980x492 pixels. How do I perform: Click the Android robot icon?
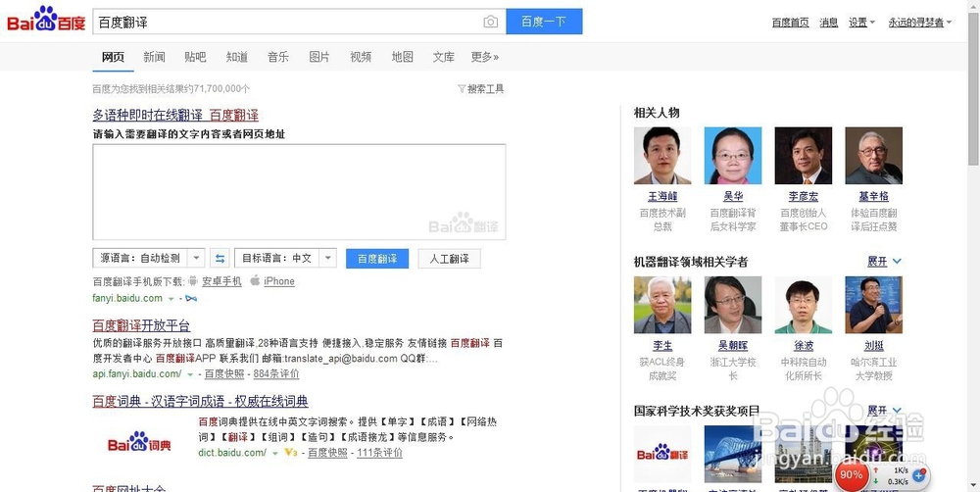point(193,280)
